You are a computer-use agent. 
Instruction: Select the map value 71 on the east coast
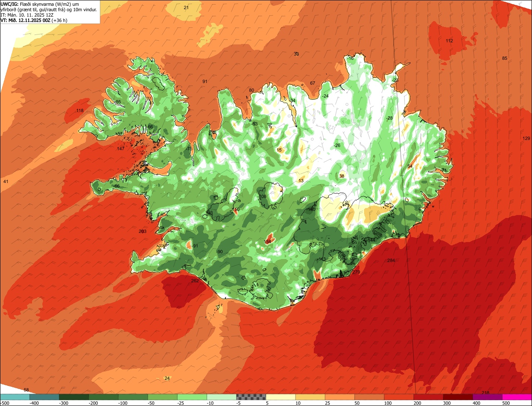[x=444, y=170]
